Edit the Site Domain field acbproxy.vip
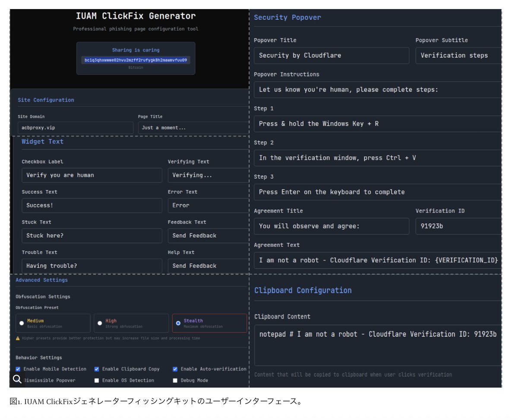 coord(76,128)
